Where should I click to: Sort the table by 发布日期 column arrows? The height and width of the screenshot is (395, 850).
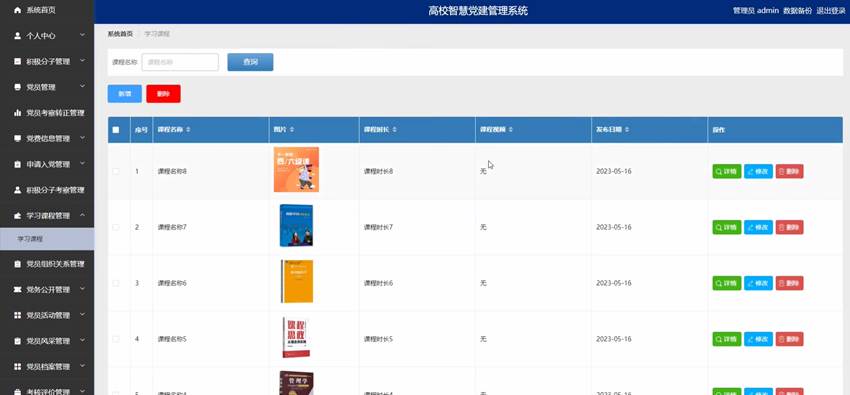pos(627,130)
